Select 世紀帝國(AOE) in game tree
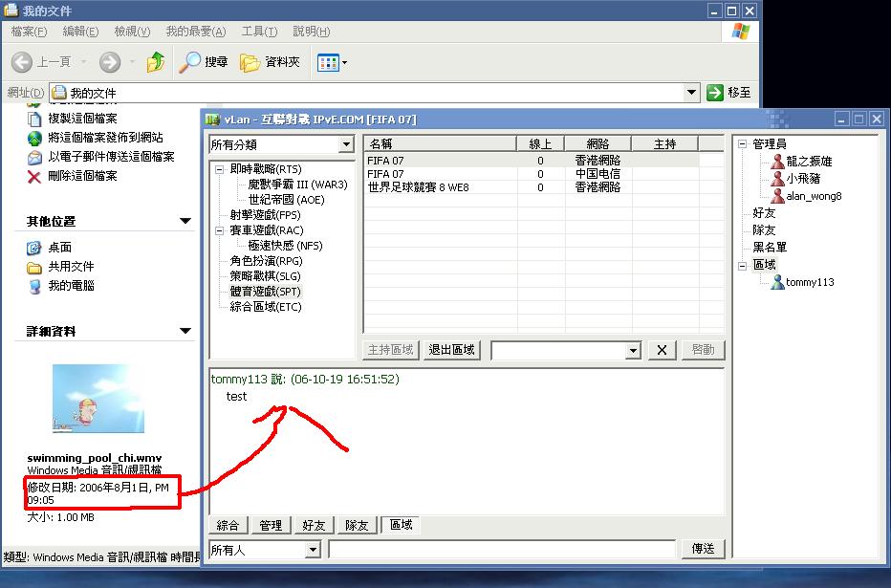891x588 pixels. pos(287,200)
